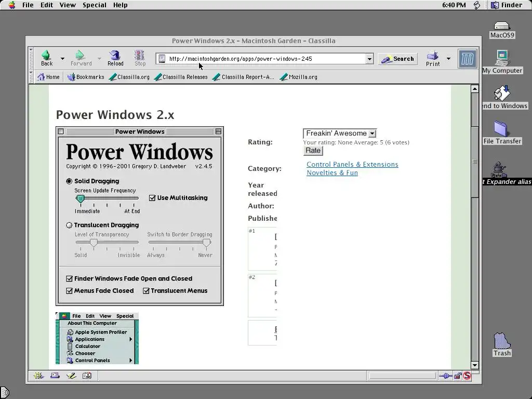Click the Apple menu screenshot thumbnail

point(97,338)
